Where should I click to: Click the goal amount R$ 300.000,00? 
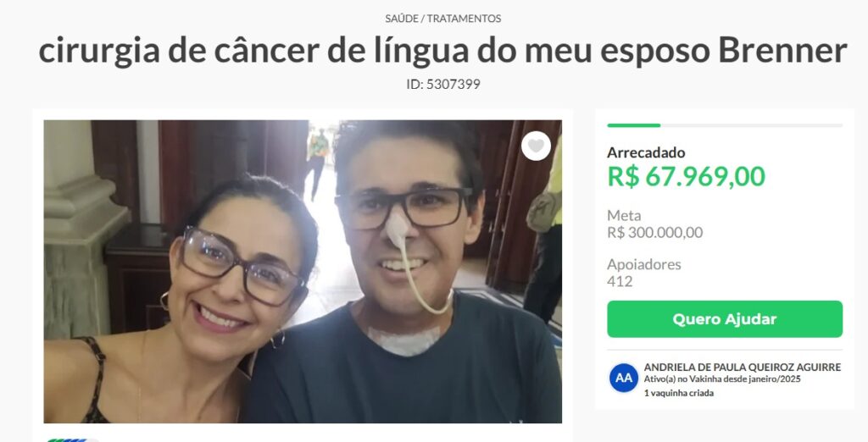655,232
